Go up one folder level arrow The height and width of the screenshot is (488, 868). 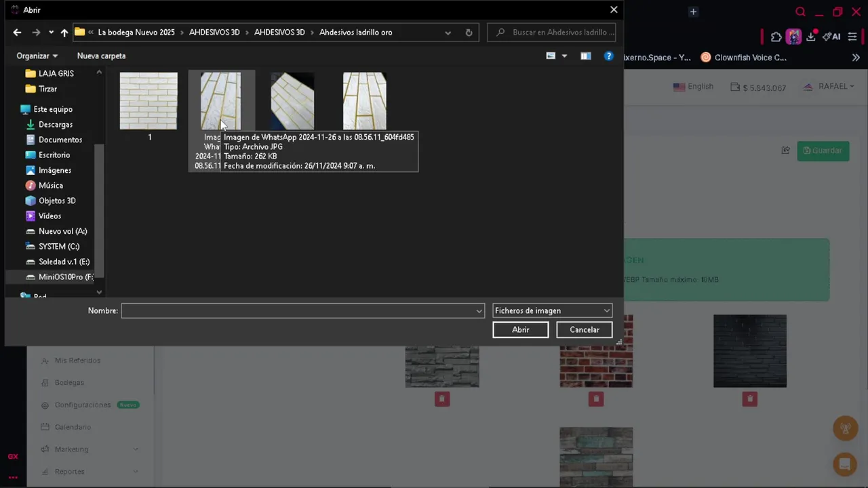pos(64,32)
